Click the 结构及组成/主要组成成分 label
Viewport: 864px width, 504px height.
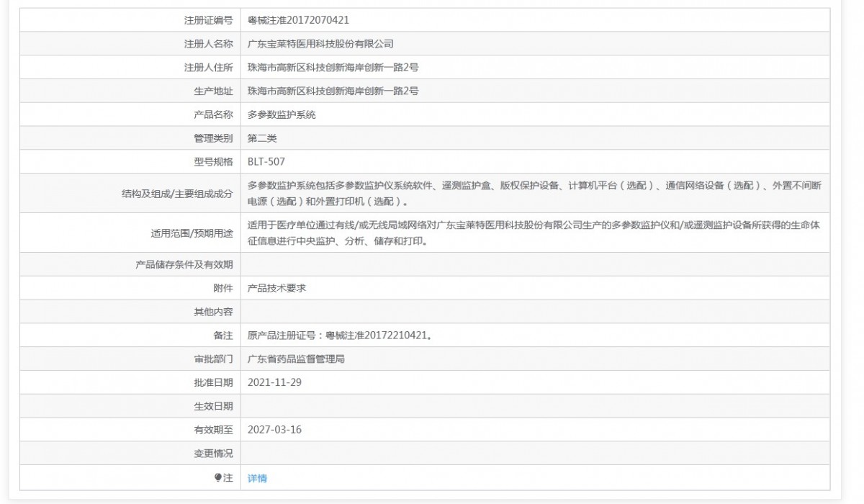177,194
